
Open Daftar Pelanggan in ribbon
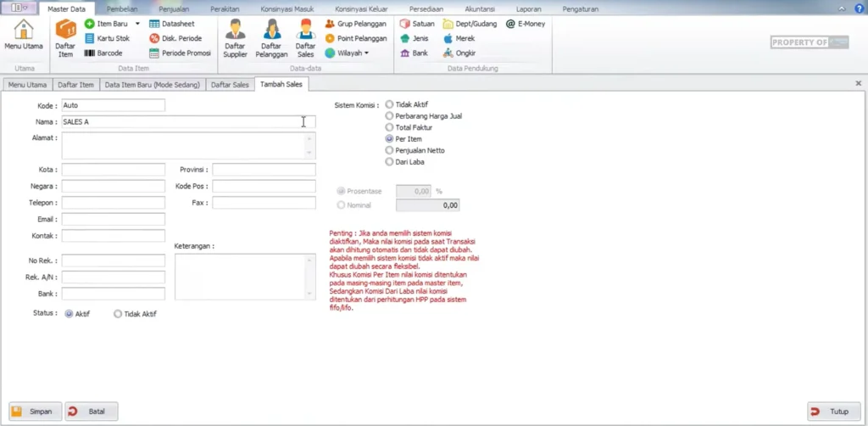pos(272,38)
